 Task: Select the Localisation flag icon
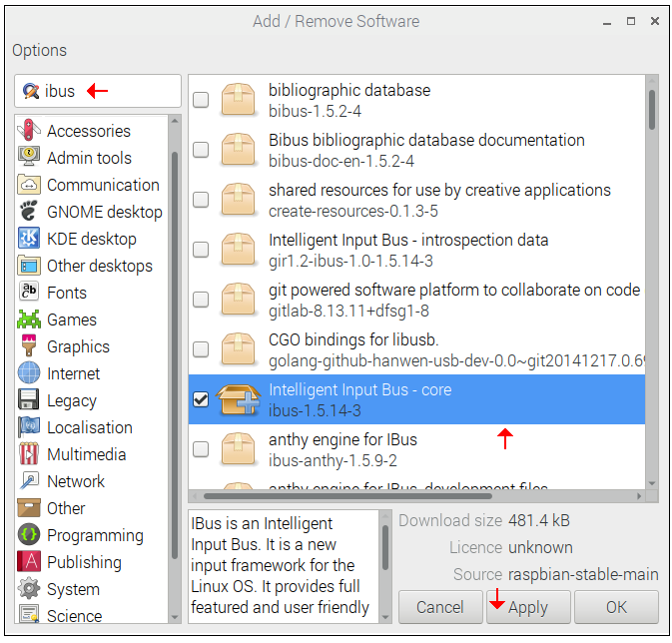click(x=29, y=427)
